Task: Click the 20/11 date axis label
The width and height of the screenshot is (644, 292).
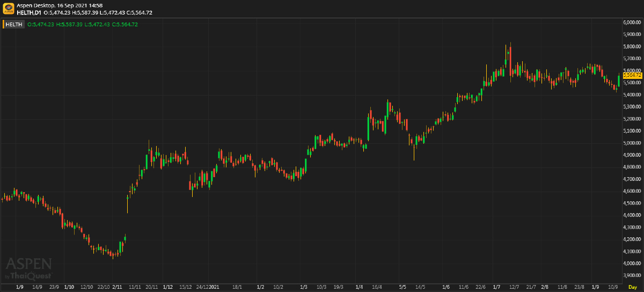Action: 152,287
